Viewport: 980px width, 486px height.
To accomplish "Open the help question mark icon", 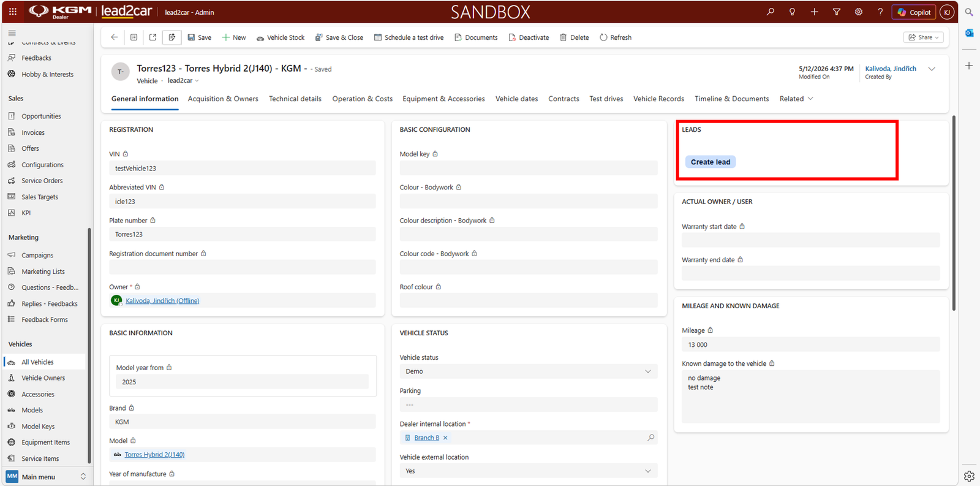I will 881,12.
